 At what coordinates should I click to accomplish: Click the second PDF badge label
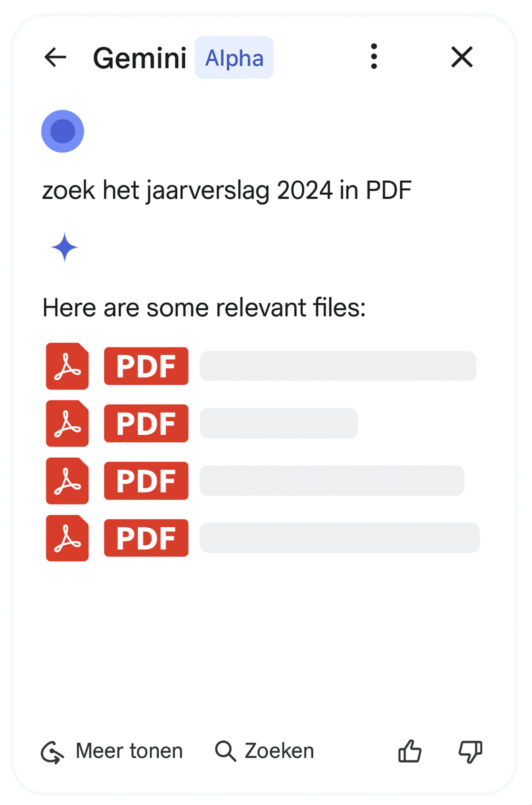click(x=146, y=423)
